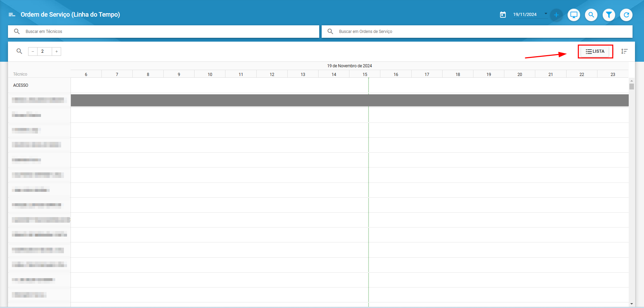
Task: Open the monitor display view button
Action: (574, 15)
